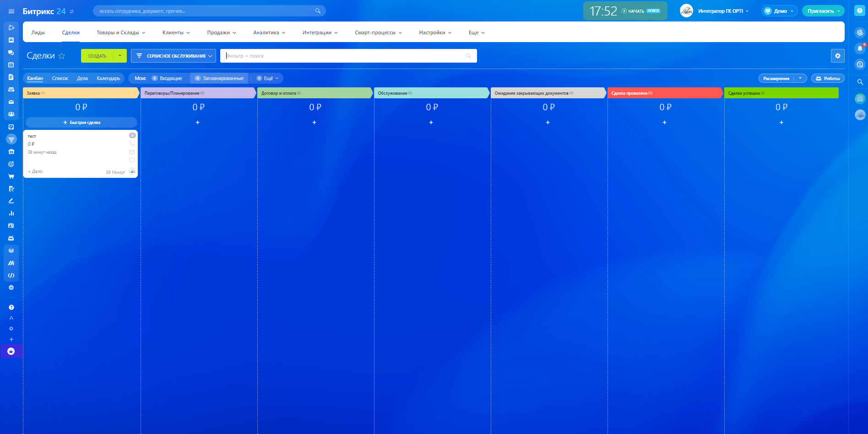Click the Сделка провалена stage header
868x434 pixels.
click(x=665, y=93)
